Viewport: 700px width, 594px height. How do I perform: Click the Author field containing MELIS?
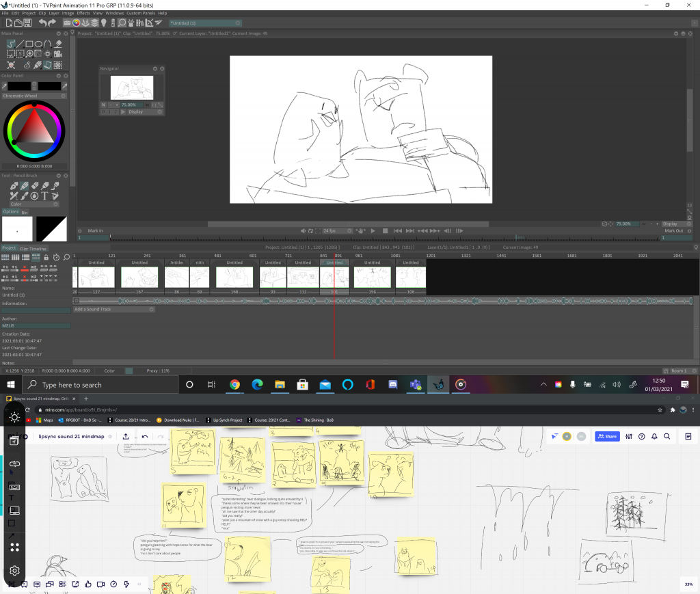36,326
